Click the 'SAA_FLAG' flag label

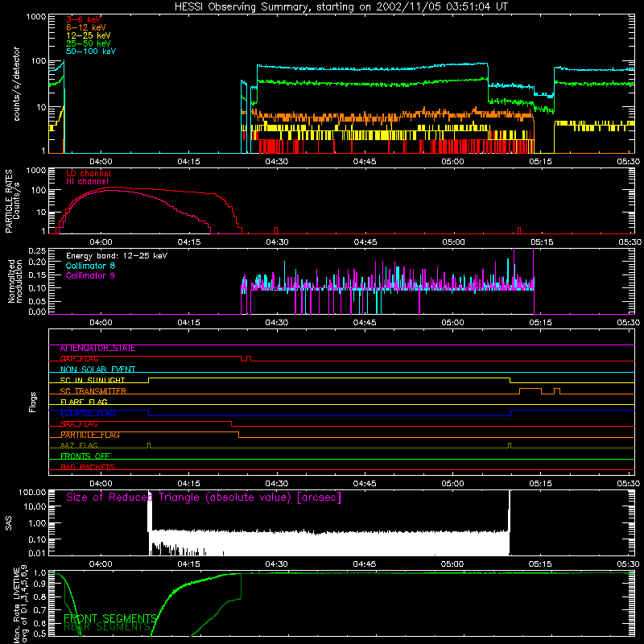79,424
